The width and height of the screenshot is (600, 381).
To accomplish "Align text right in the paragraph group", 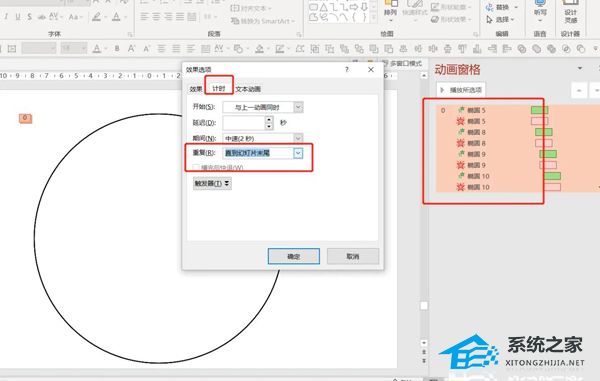I will [168, 17].
